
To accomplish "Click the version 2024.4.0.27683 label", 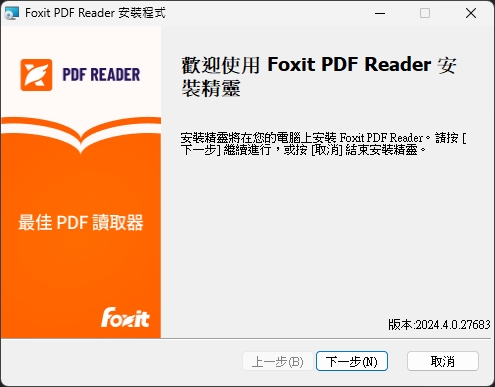I will pyautogui.click(x=439, y=324).
